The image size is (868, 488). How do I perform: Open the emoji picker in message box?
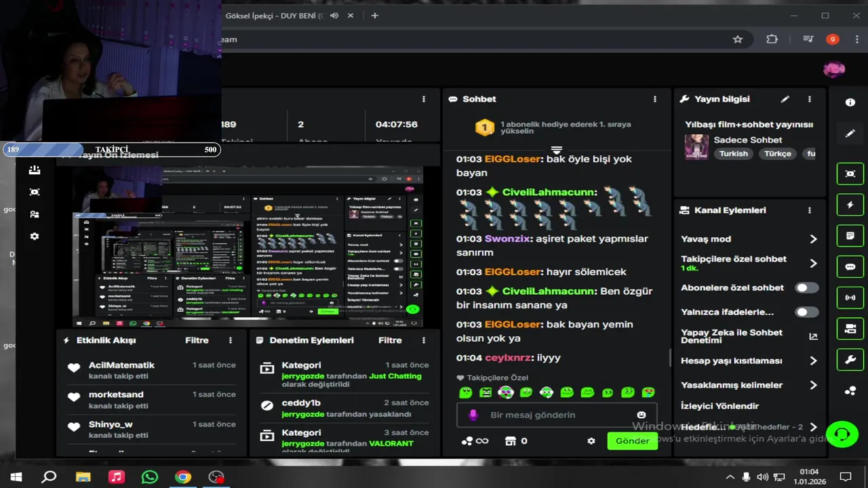(x=642, y=415)
